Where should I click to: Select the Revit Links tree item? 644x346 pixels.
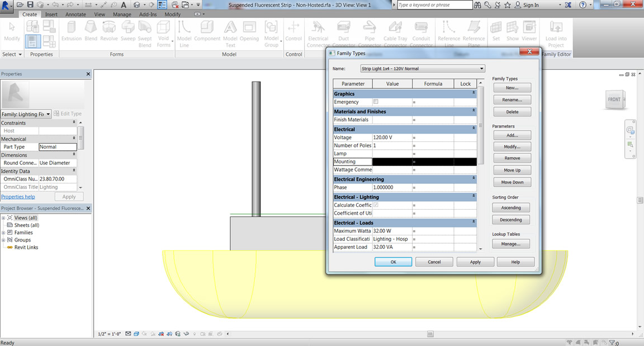click(x=26, y=248)
